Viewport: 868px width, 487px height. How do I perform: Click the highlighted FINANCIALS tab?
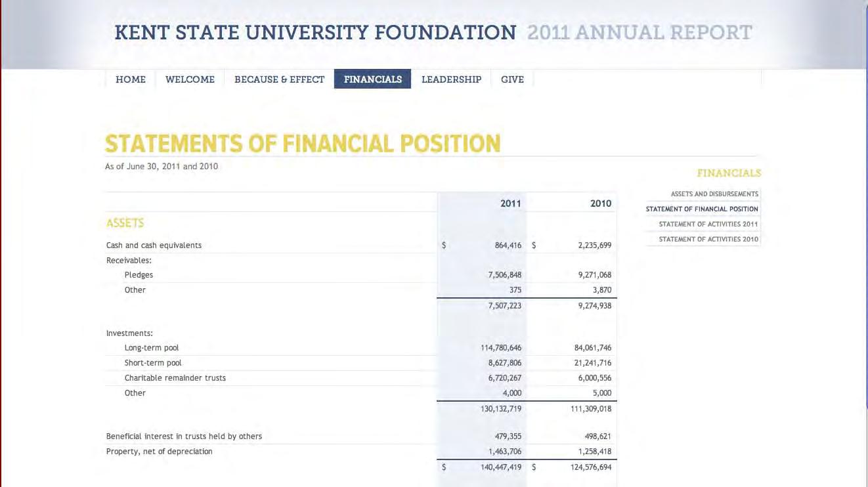tap(372, 79)
